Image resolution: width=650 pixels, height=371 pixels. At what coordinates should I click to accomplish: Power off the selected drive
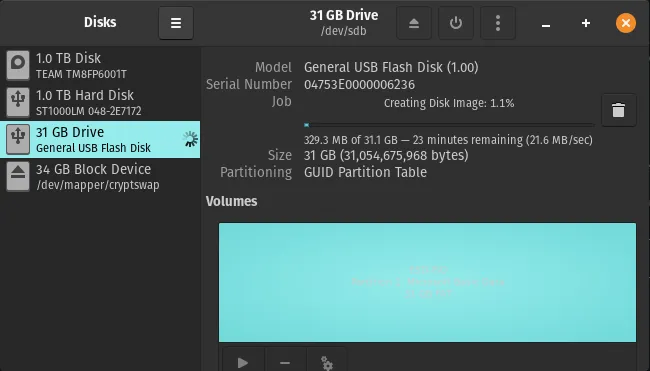coord(456,23)
